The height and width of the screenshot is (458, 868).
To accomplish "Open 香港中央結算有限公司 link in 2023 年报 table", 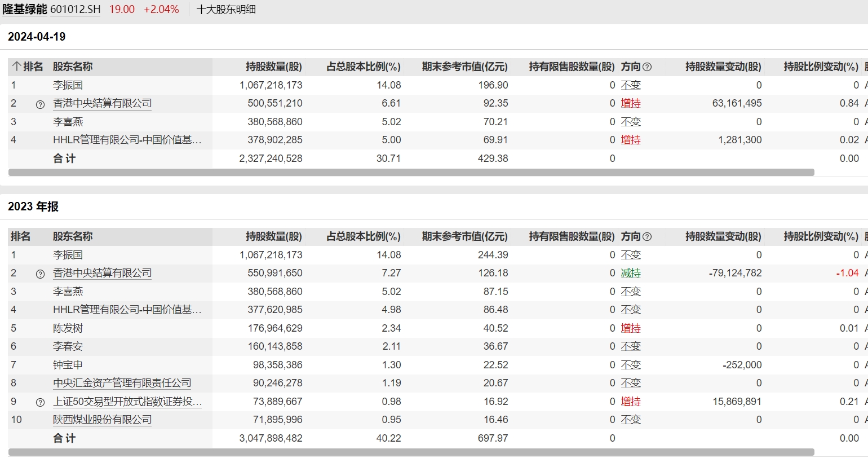I will pyautogui.click(x=103, y=273).
